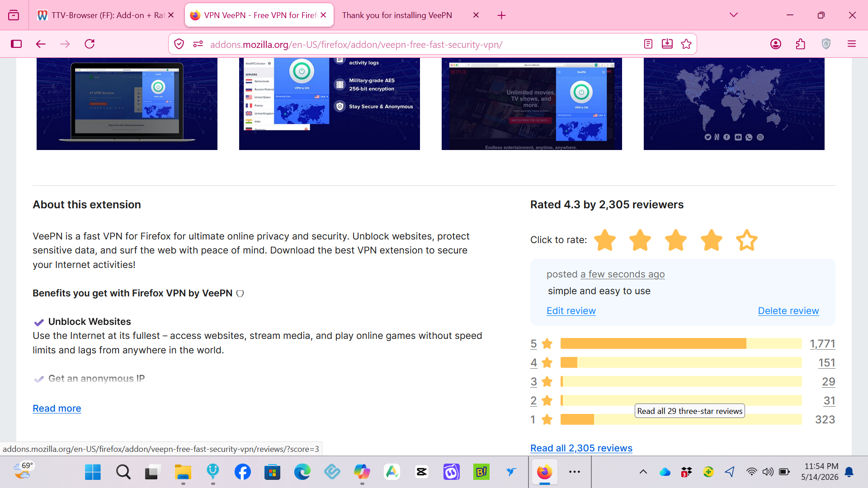Open the world map screenshot thumbnail

click(x=734, y=104)
